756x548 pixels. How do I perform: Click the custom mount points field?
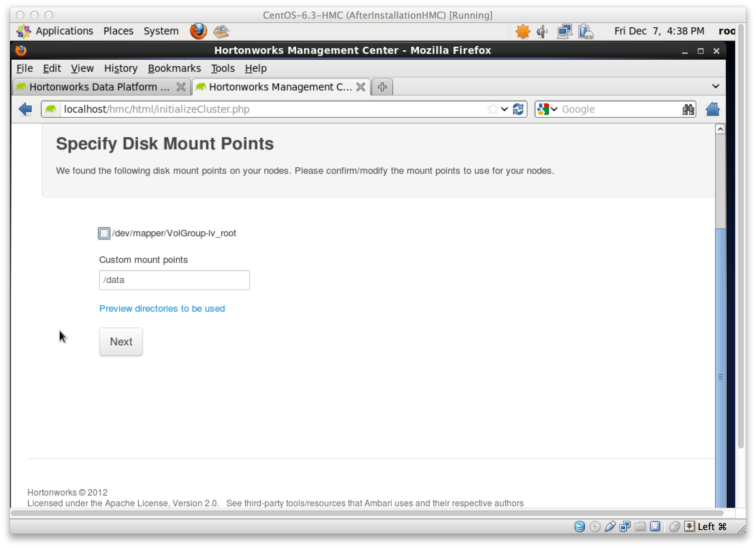pyautogui.click(x=174, y=280)
